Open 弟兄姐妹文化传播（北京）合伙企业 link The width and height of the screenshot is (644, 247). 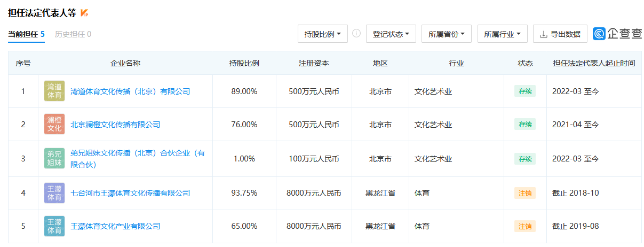[138, 159]
